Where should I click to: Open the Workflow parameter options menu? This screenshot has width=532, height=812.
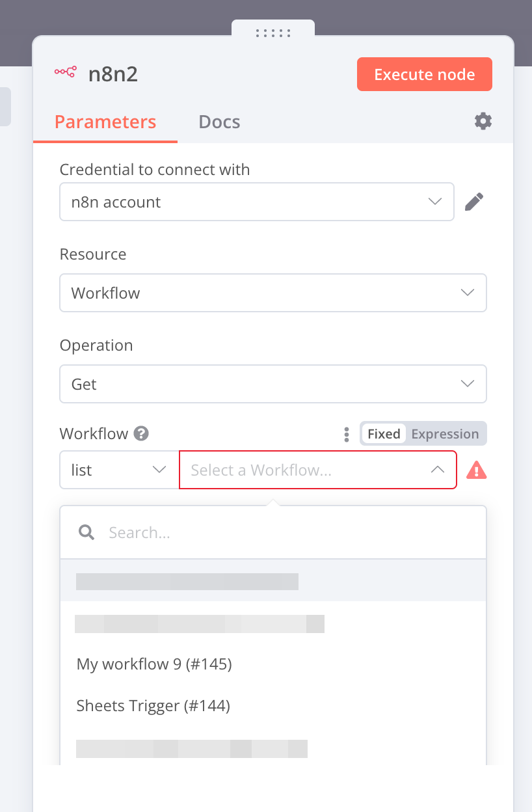click(347, 434)
